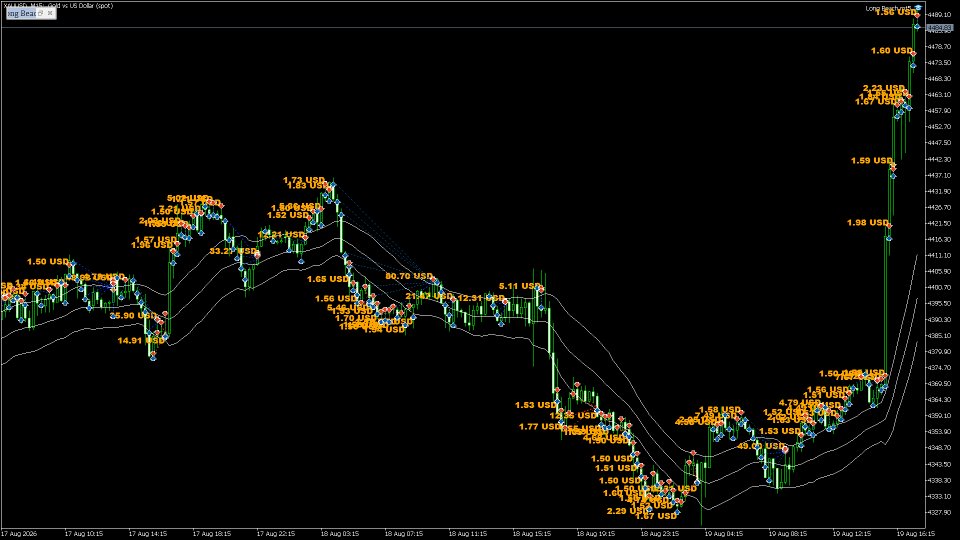Click the 14.91 USD profit label
960x540 pixels.
click(141, 340)
